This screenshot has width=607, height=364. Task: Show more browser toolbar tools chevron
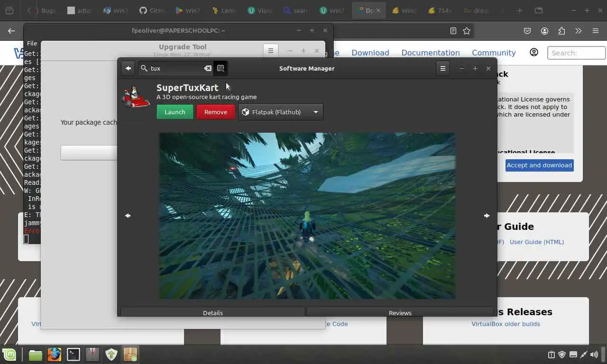578,31
